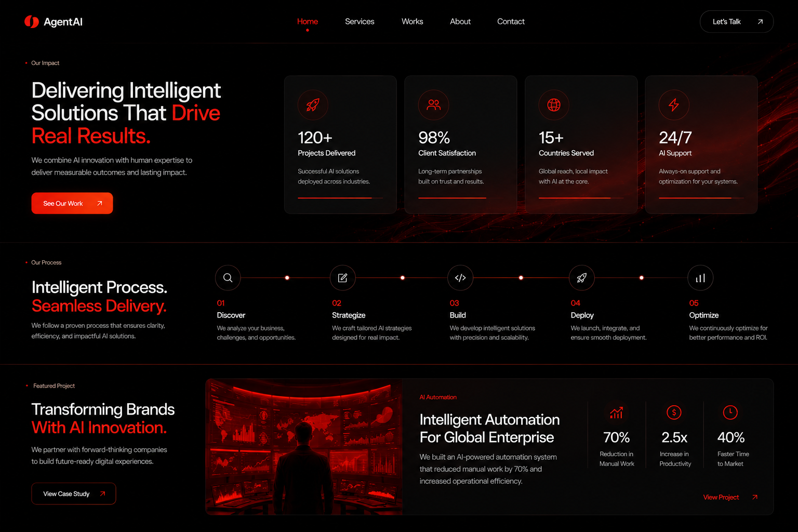Follow the View Project link
The image size is (798, 532).
click(721, 497)
